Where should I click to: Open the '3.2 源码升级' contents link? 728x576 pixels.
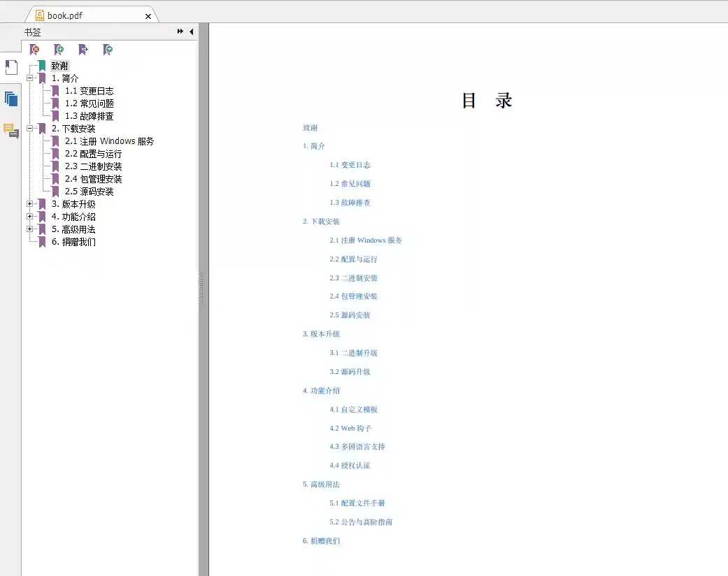coord(350,371)
